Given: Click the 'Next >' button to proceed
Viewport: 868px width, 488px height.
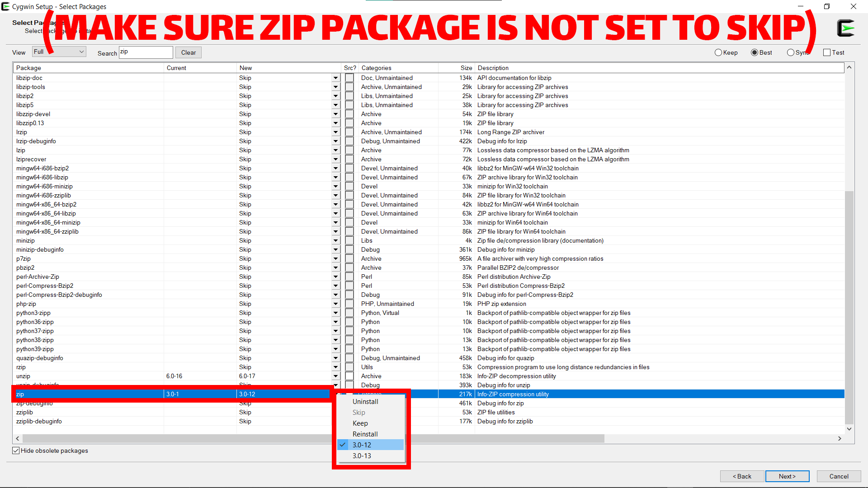Looking at the screenshot, I should tap(788, 475).
